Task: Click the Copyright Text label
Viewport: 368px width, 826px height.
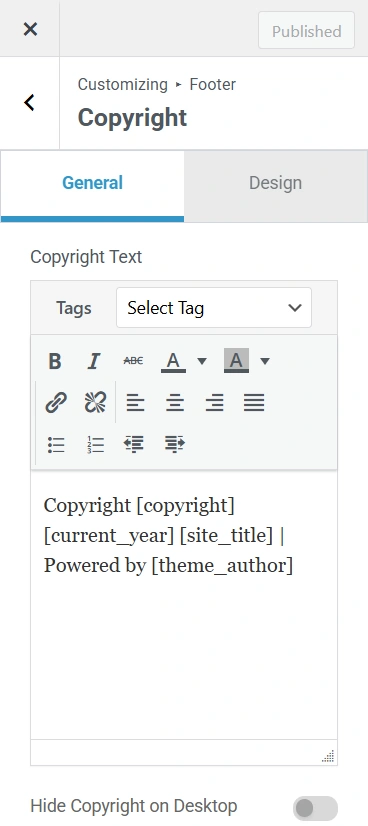Action: [86, 257]
